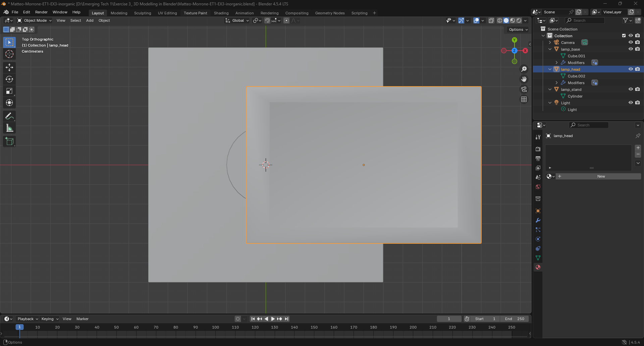Open the Options popover in the viewport corner
Image resolution: width=644 pixels, height=346 pixels.
pos(518,30)
